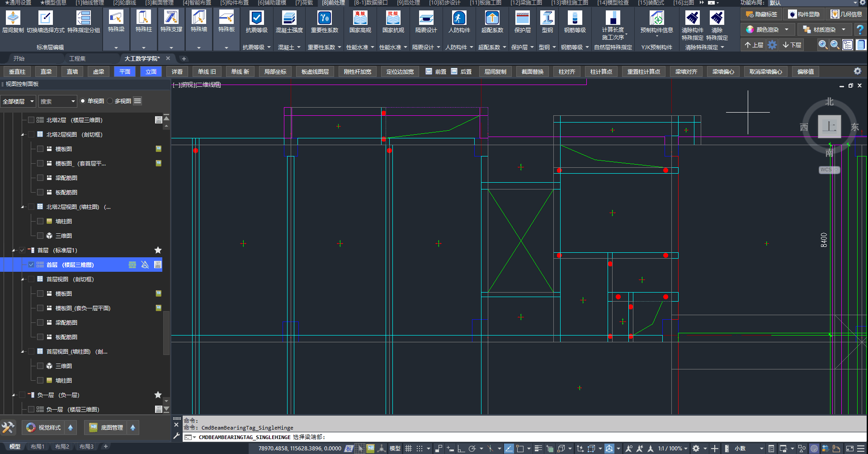Screen dimensions: 868x454
Task: Open the 颜色渲染 color option
Action: click(767, 29)
